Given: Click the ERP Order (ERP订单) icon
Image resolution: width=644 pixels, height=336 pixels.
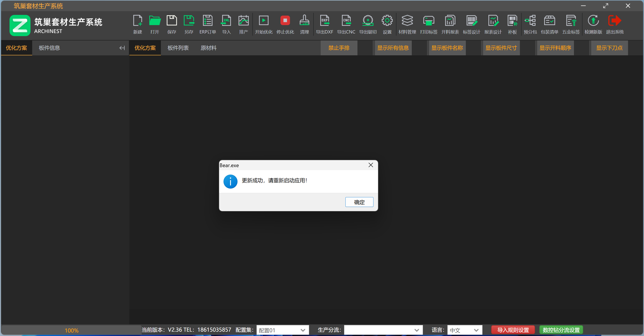Looking at the screenshot, I should pos(208,21).
